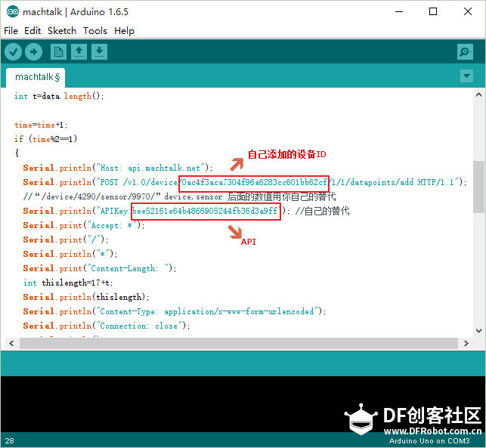486x448 pixels.
Task: Click the horizontal scrollbar thumb
Action: tap(239, 343)
